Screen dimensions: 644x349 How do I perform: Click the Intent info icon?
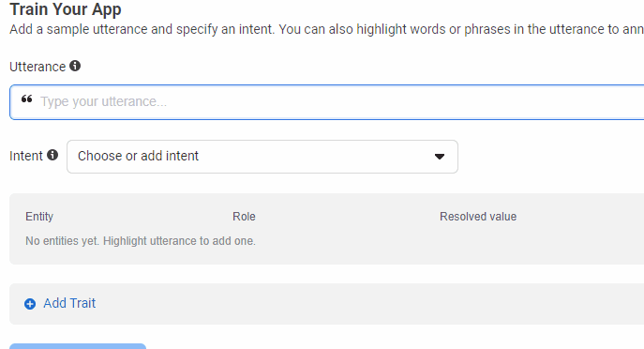coord(52,155)
